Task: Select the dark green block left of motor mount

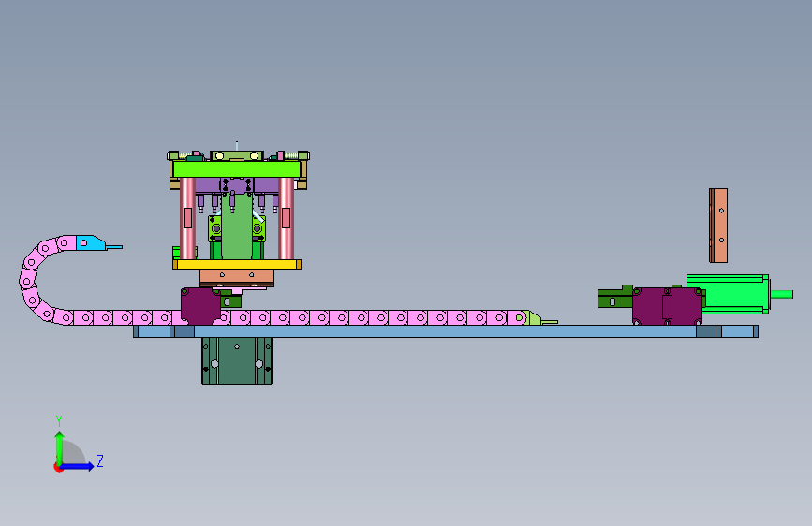Action: (x=615, y=298)
